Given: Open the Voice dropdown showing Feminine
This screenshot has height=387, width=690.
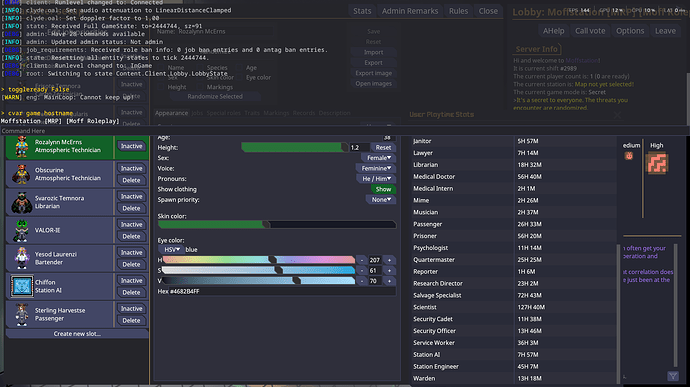Looking at the screenshot, I should pos(376,168).
